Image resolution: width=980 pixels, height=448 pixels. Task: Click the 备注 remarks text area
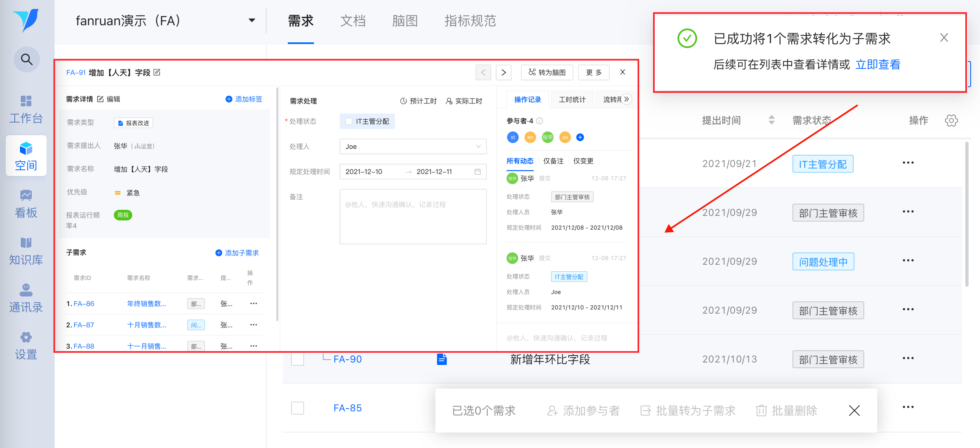[x=413, y=217]
